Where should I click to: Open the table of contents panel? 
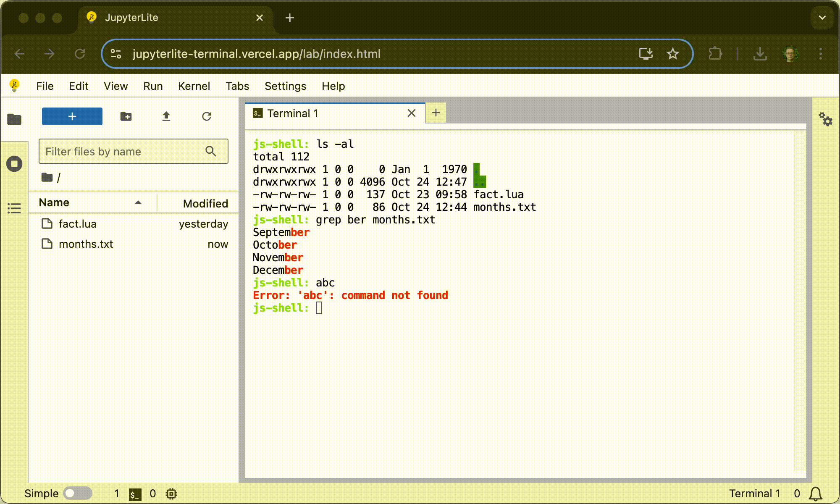[x=14, y=208]
